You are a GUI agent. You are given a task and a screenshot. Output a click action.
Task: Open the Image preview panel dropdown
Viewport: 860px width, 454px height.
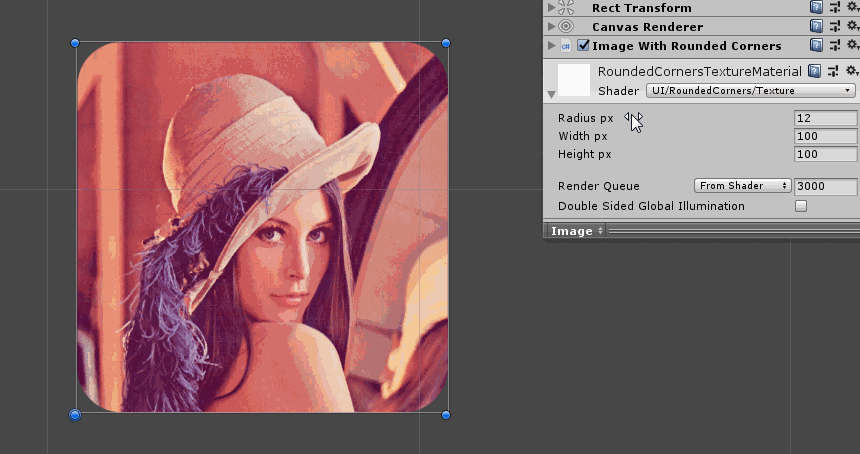(x=577, y=231)
